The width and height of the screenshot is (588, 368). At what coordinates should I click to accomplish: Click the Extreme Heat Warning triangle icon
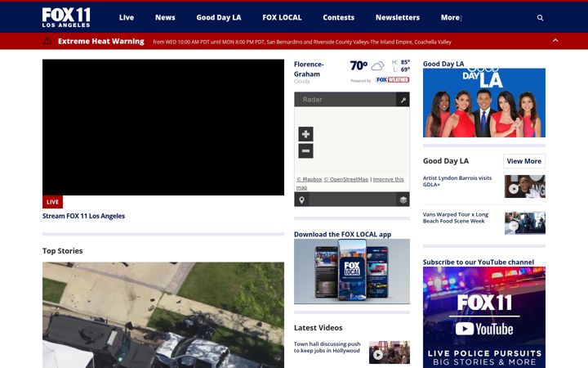click(x=47, y=41)
